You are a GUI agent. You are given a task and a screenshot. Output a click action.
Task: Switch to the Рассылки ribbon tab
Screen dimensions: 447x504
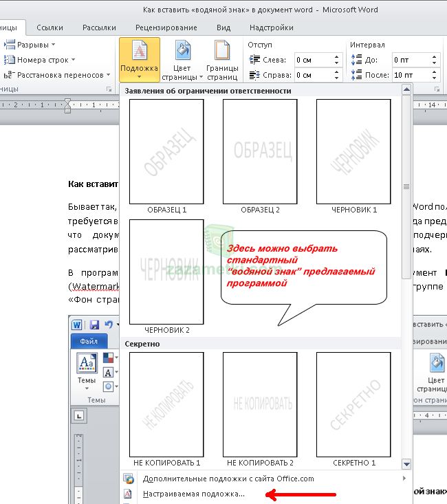pyautogui.click(x=99, y=28)
